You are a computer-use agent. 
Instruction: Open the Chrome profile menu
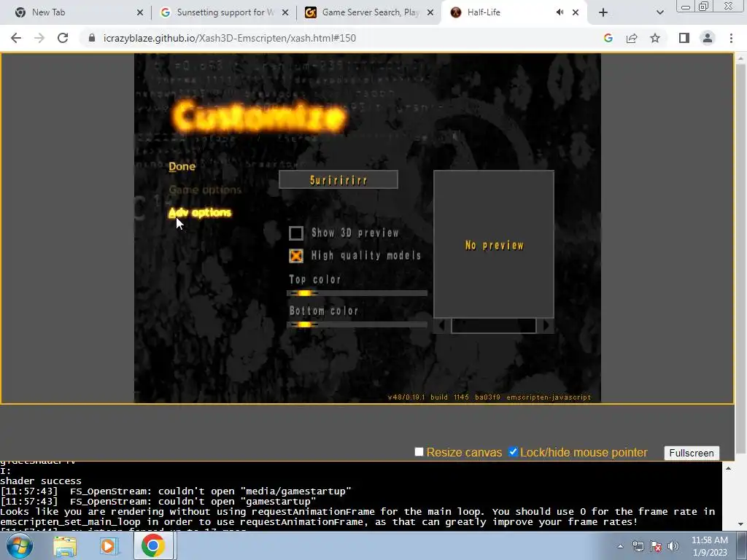coord(708,38)
